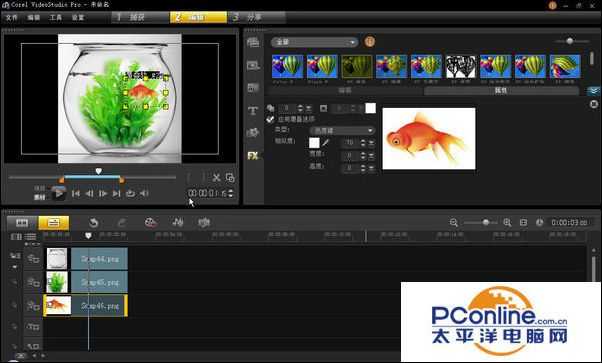Click the border square icon
This screenshot has width=602, height=363.
click(324, 109)
